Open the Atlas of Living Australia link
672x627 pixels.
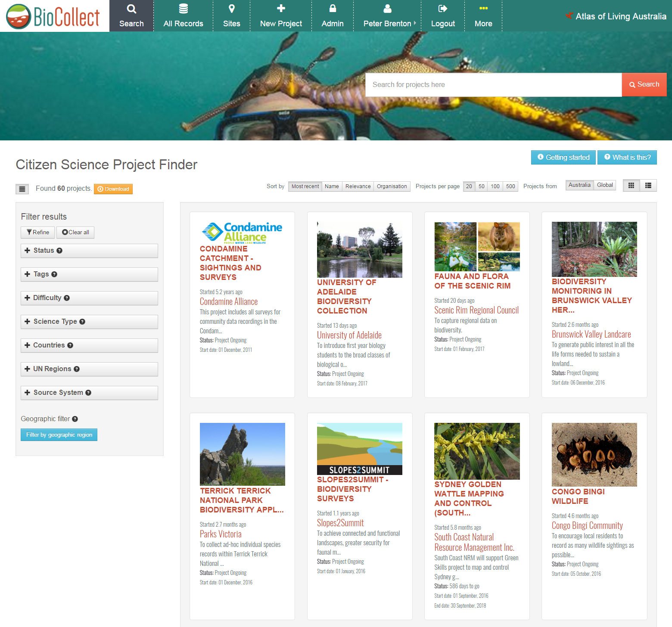[x=616, y=16]
